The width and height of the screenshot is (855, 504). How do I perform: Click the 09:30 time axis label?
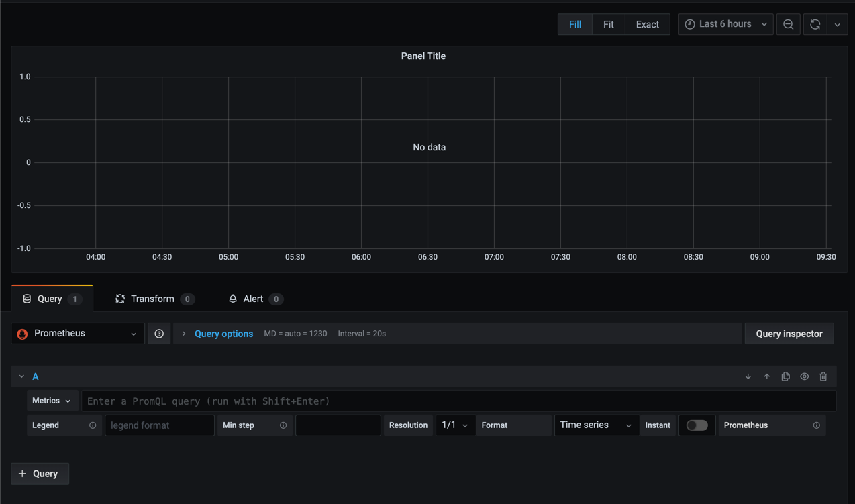point(826,257)
